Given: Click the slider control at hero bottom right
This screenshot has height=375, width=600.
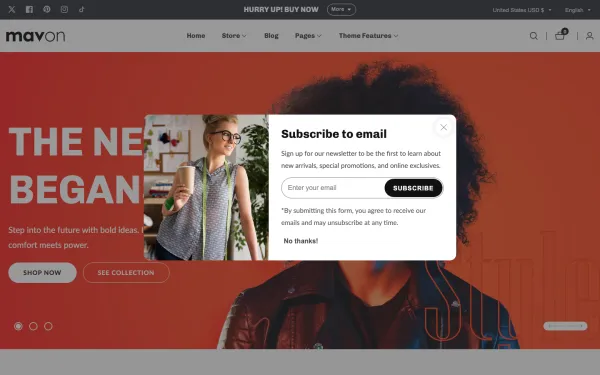Looking at the screenshot, I should (565, 326).
